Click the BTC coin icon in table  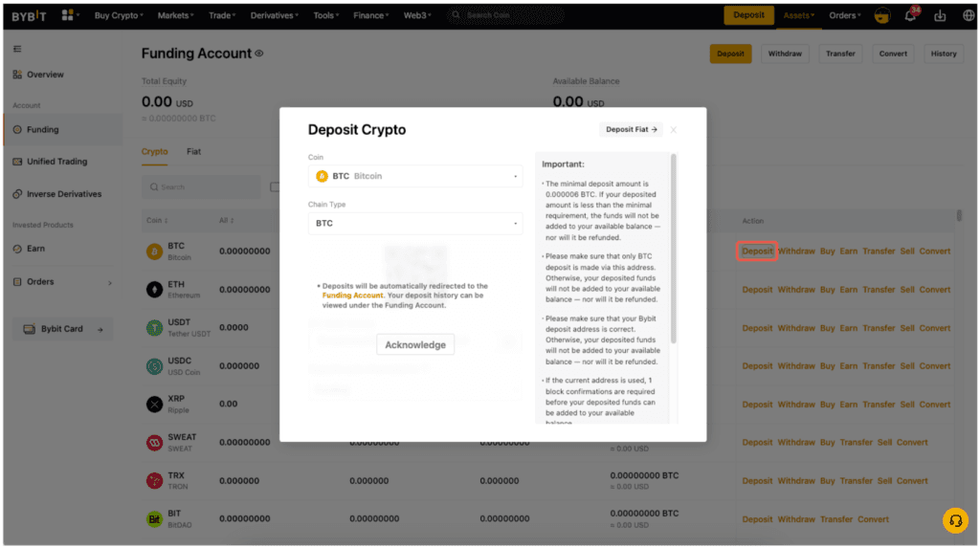(x=154, y=252)
